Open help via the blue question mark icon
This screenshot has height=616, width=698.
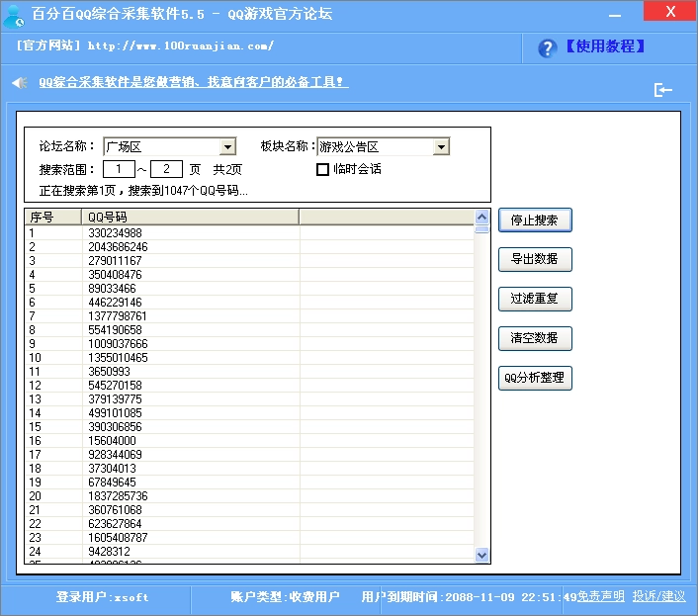point(547,48)
